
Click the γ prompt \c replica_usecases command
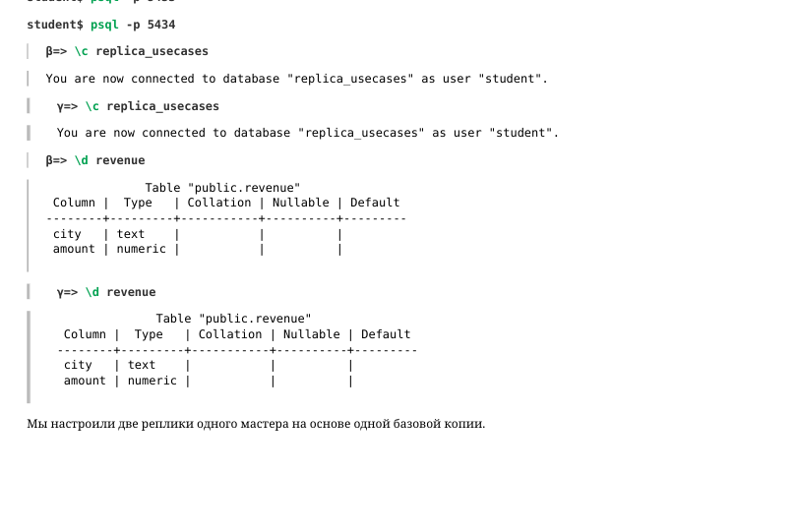click(x=138, y=106)
